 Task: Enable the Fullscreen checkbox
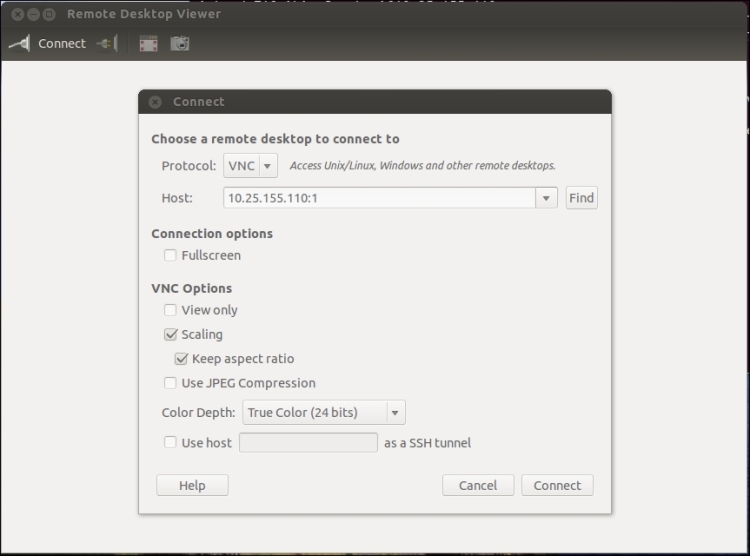(x=170, y=255)
